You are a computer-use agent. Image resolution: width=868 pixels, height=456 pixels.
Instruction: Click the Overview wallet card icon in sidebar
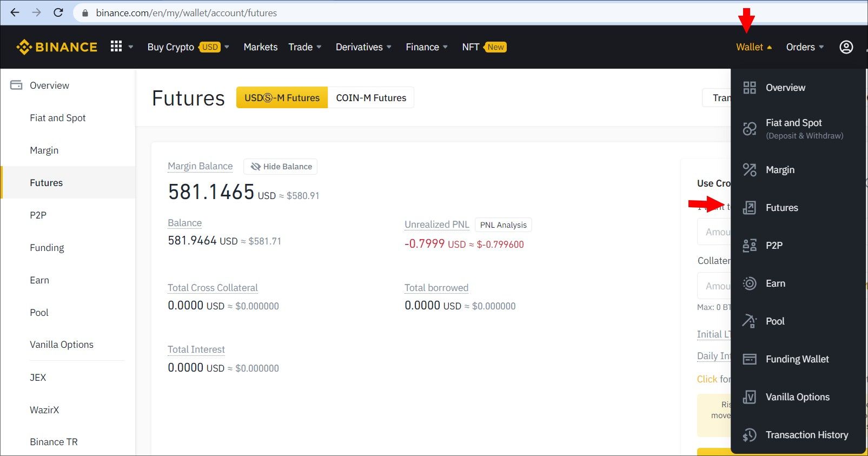tap(16, 85)
